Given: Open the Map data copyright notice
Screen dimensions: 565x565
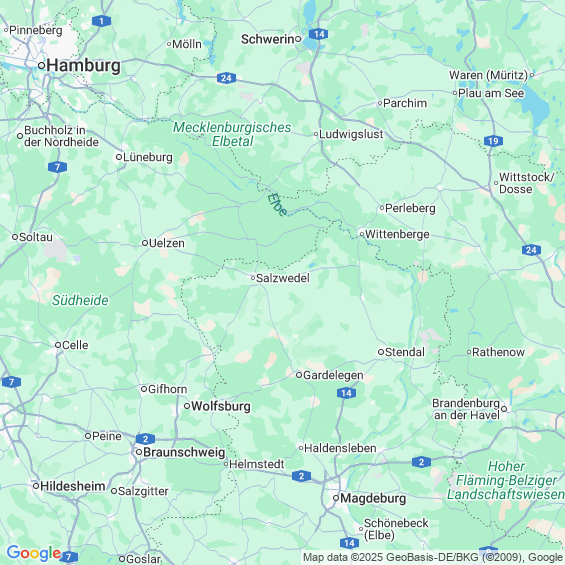Looking at the screenshot, I should tap(432, 557).
